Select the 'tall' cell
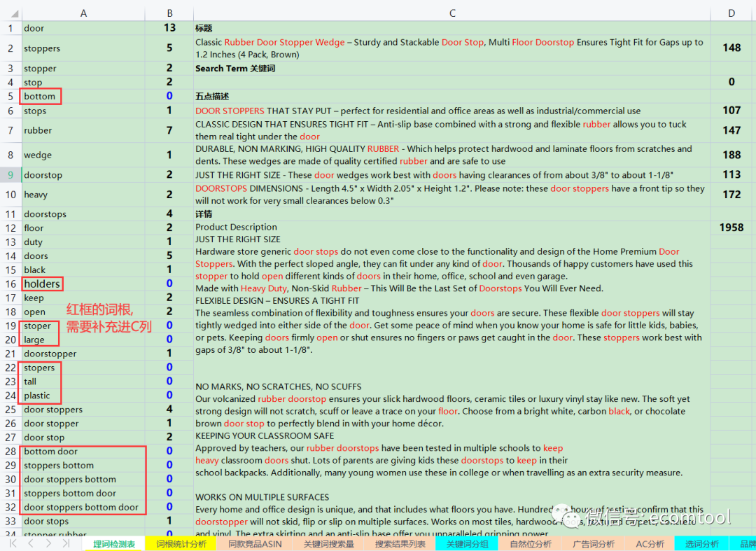Screen dimensions: 756x551 point(83,382)
